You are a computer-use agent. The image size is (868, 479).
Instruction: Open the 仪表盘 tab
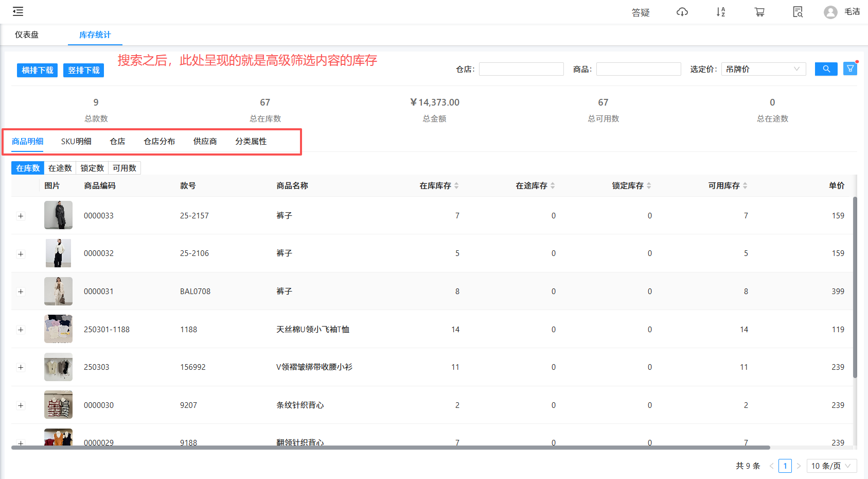27,35
